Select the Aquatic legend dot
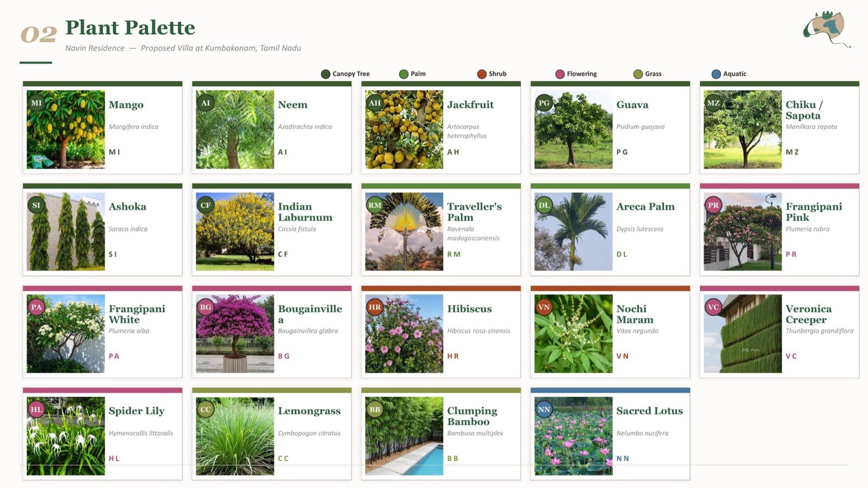This screenshot has width=868, height=488. (x=716, y=74)
